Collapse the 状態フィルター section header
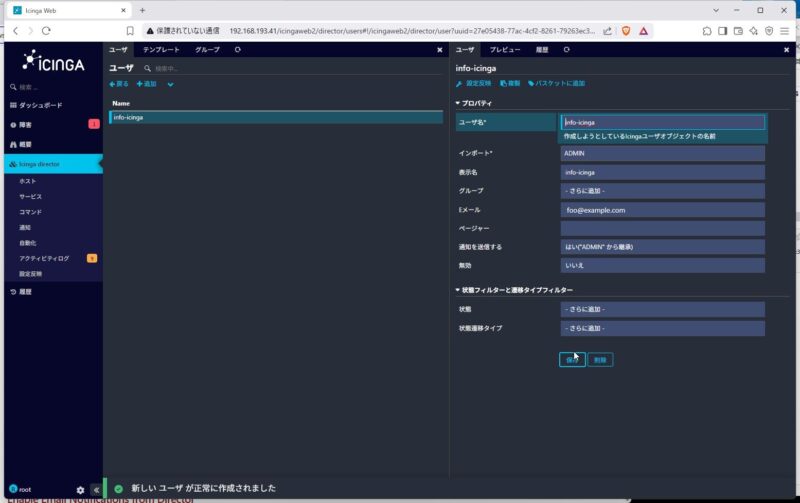Image resolution: width=800 pixels, height=503 pixels. click(x=514, y=290)
